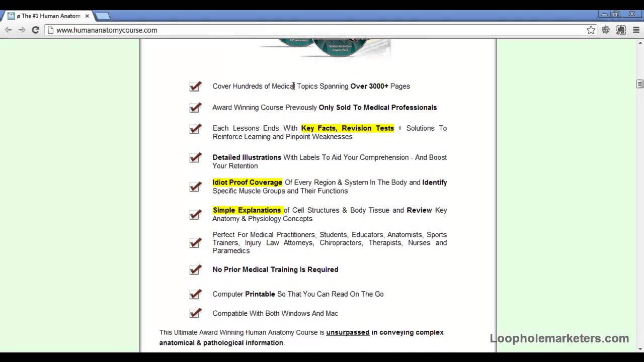This screenshot has width=644, height=362.
Task: Click 'No Prior Medical Training Is Required' text
Action: point(275,269)
